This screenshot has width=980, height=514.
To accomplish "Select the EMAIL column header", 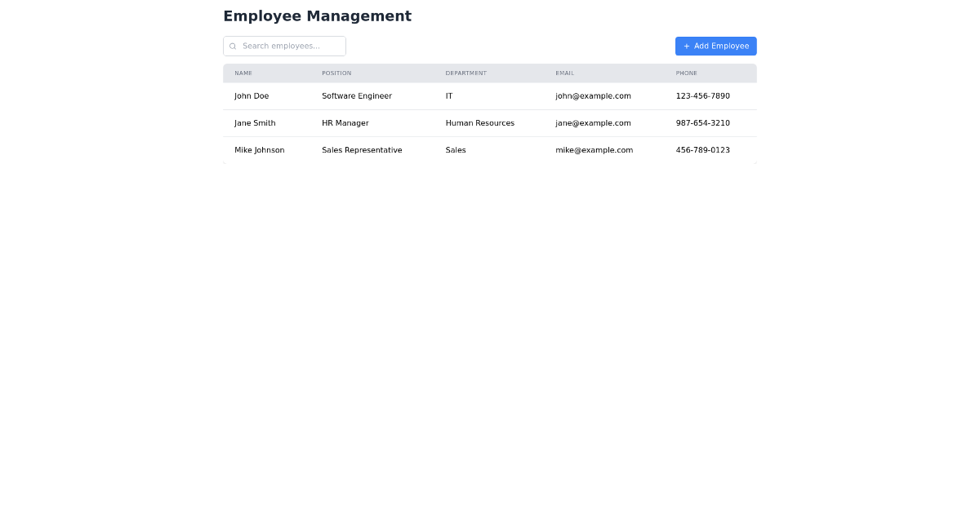I will click(x=564, y=73).
